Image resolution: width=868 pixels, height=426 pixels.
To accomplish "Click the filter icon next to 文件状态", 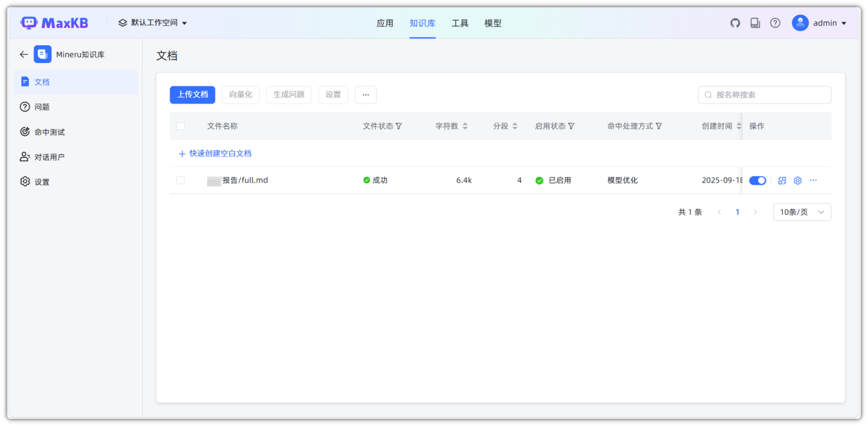I will [399, 126].
